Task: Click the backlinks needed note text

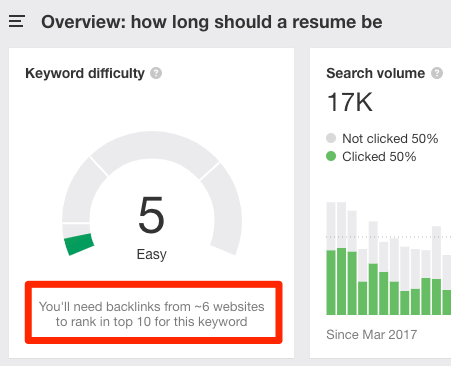Action: point(152,314)
